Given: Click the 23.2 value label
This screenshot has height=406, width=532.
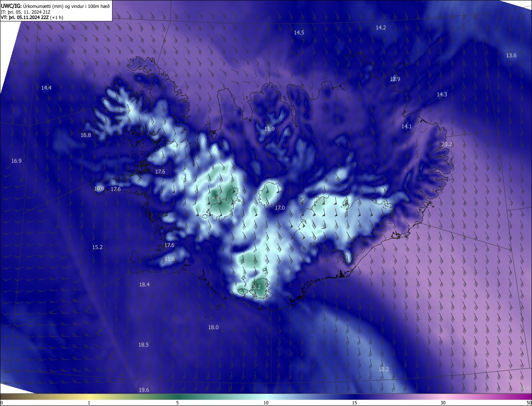Looking at the screenshot, I should point(447,144).
